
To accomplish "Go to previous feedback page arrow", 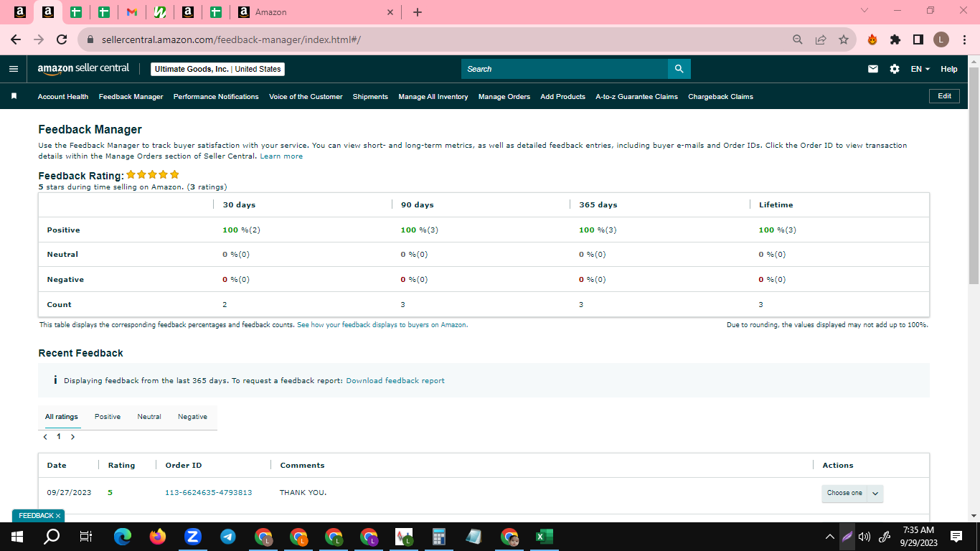I will coord(45,436).
